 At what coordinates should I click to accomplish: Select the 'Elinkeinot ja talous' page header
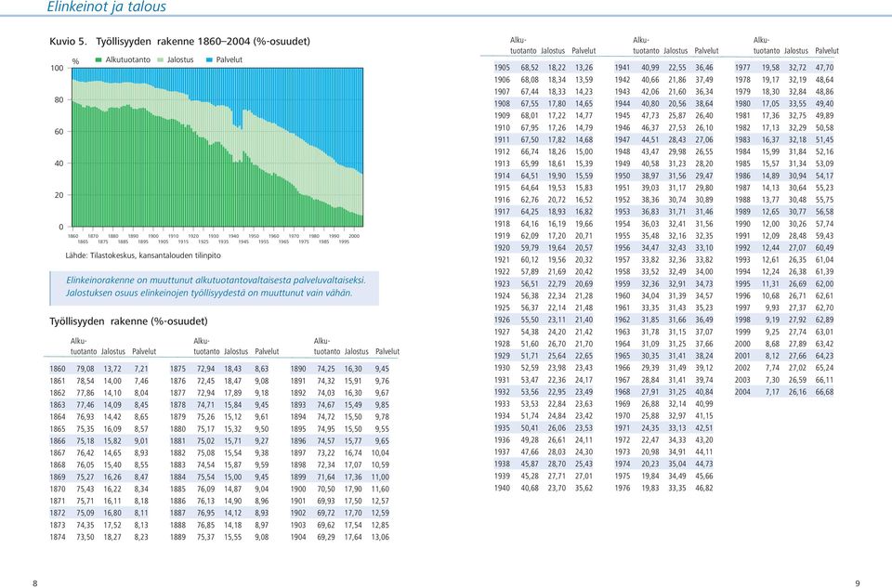click(x=106, y=7)
